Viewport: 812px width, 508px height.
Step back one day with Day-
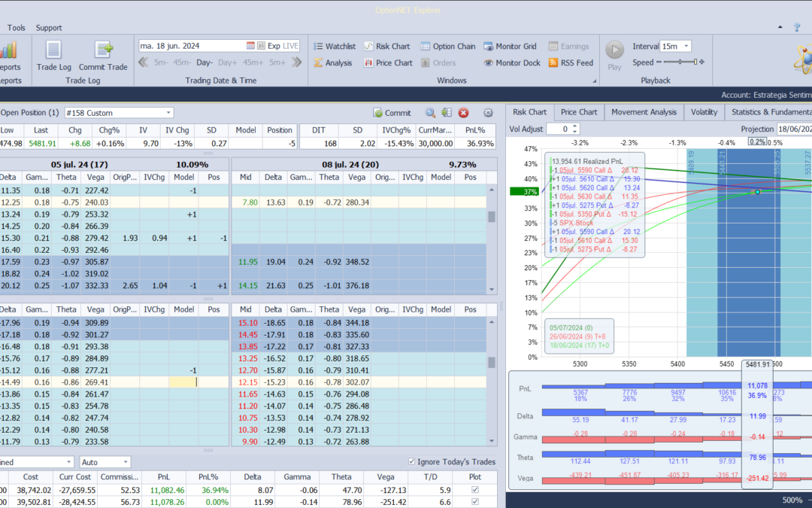pos(205,62)
